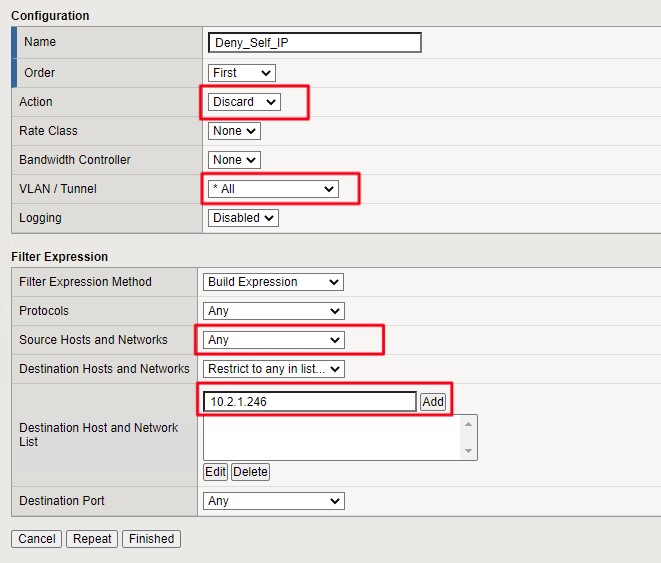
Task: Click the list box scroll down arrow
Action: (469, 451)
